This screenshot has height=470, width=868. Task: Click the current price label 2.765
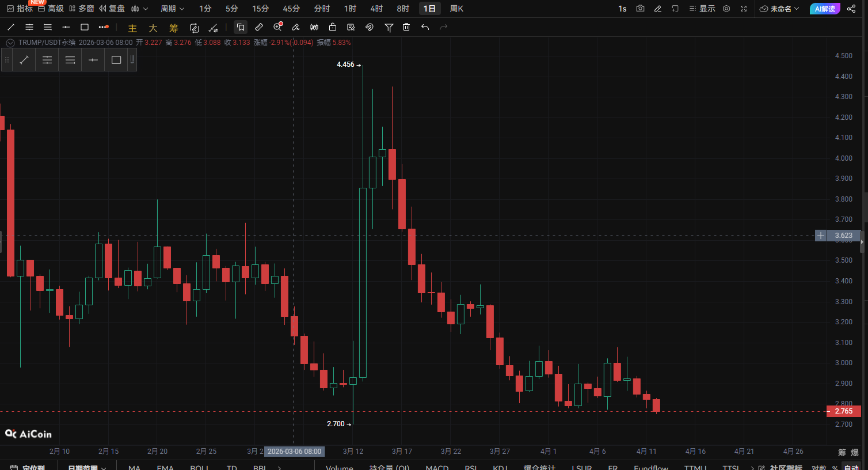coord(844,411)
